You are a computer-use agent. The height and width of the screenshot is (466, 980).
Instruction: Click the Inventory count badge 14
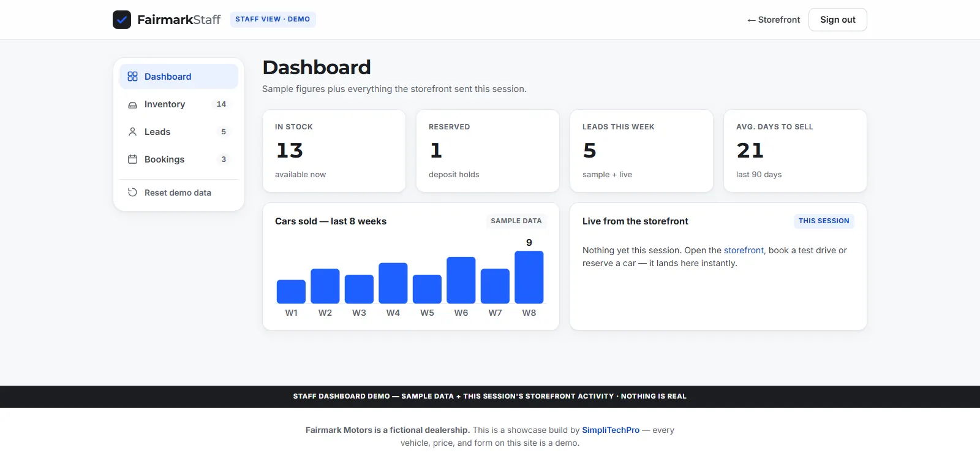(x=221, y=104)
